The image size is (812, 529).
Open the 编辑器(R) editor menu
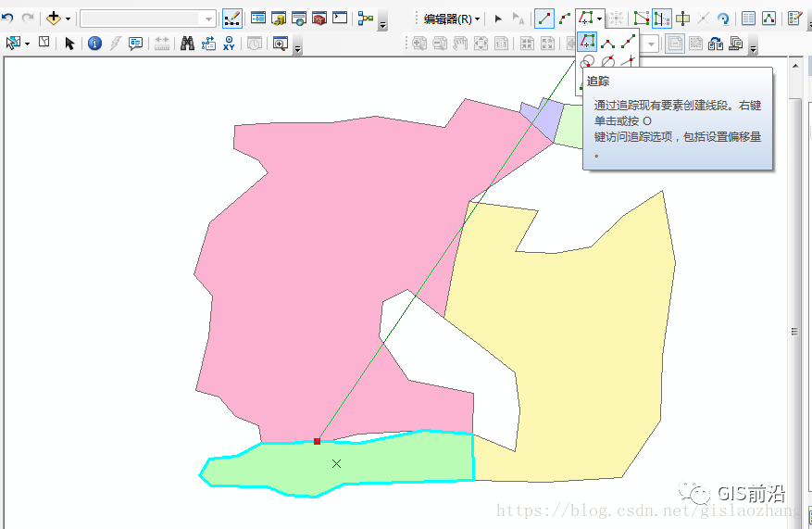pyautogui.click(x=452, y=19)
